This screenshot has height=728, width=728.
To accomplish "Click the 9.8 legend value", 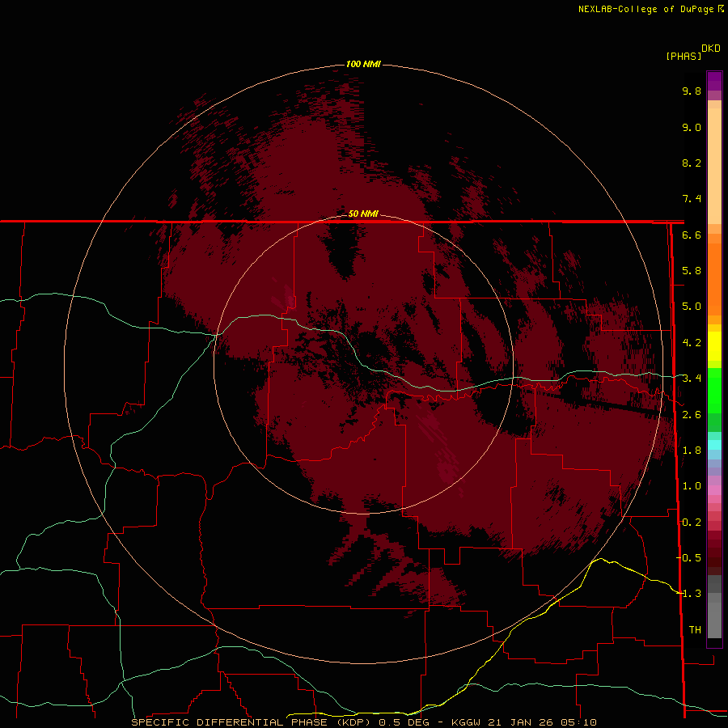I will [x=692, y=91].
